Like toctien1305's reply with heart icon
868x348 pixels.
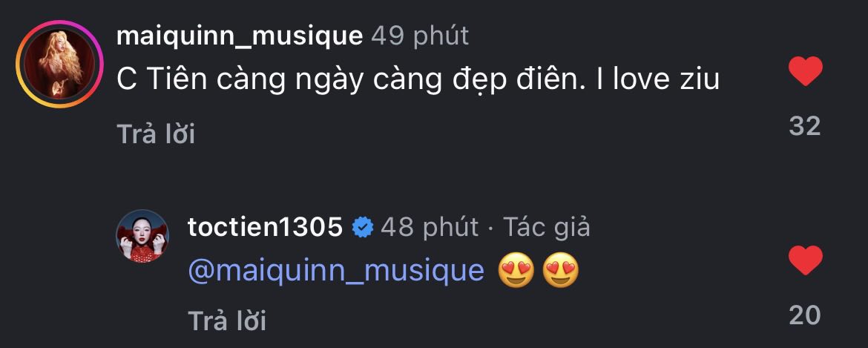(x=805, y=261)
